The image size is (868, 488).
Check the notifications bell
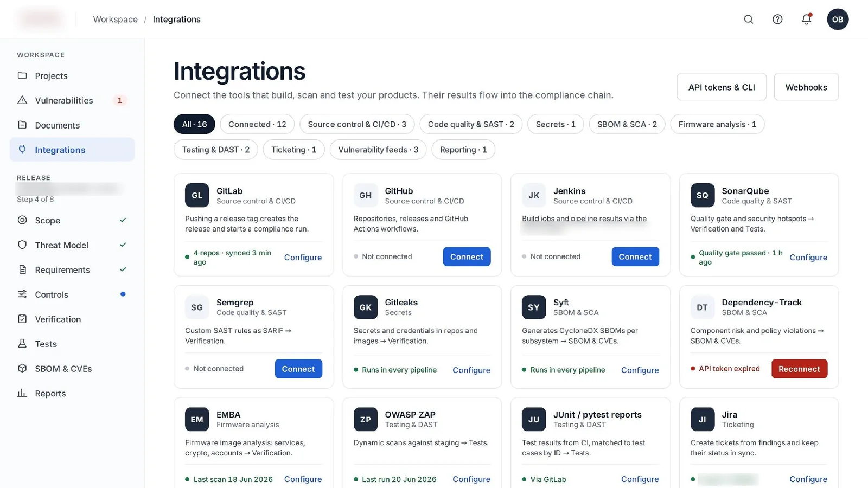pos(807,20)
